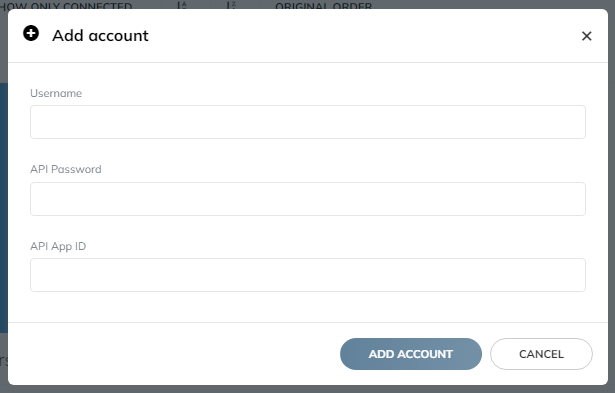Click blank space between API App ID and footer
Viewport: 615px width, 393px height.
point(308,307)
